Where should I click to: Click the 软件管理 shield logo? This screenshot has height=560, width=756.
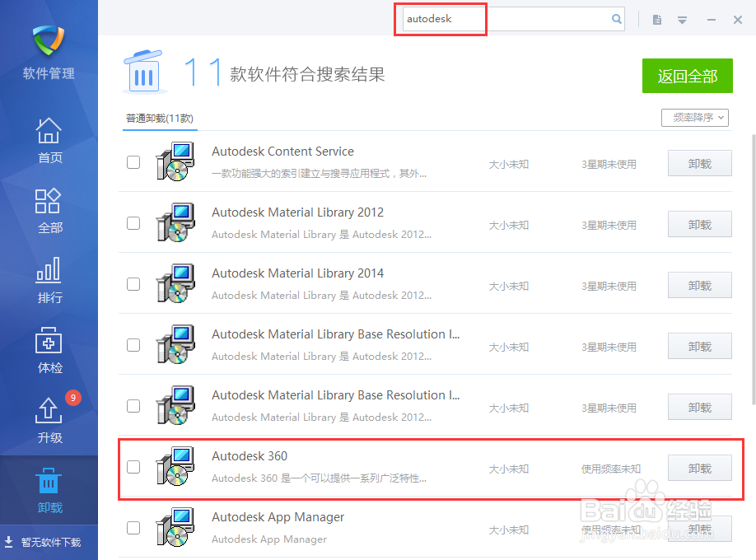pos(49,40)
